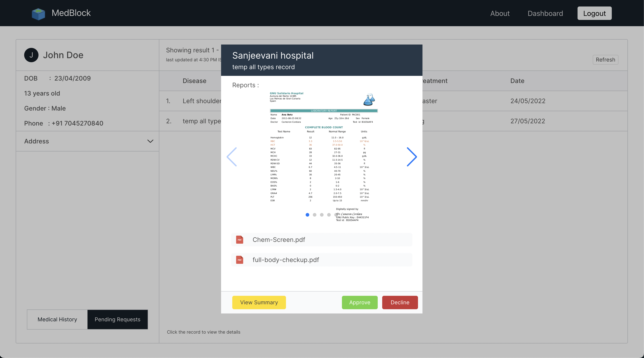644x358 pixels.
Task: Click the yellow View Summary button
Action: click(259, 302)
